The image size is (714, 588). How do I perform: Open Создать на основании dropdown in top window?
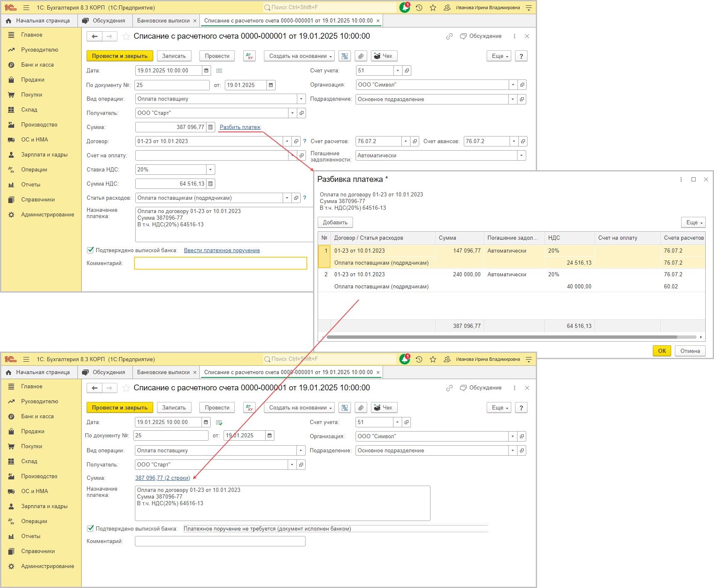click(300, 56)
